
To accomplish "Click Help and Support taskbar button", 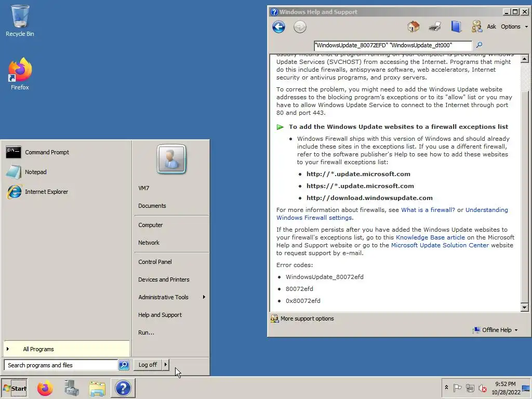I will (x=123, y=388).
